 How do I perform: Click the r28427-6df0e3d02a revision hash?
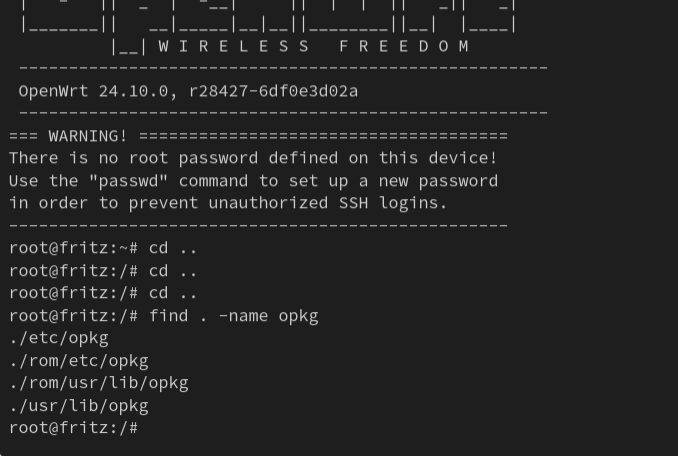click(273, 91)
